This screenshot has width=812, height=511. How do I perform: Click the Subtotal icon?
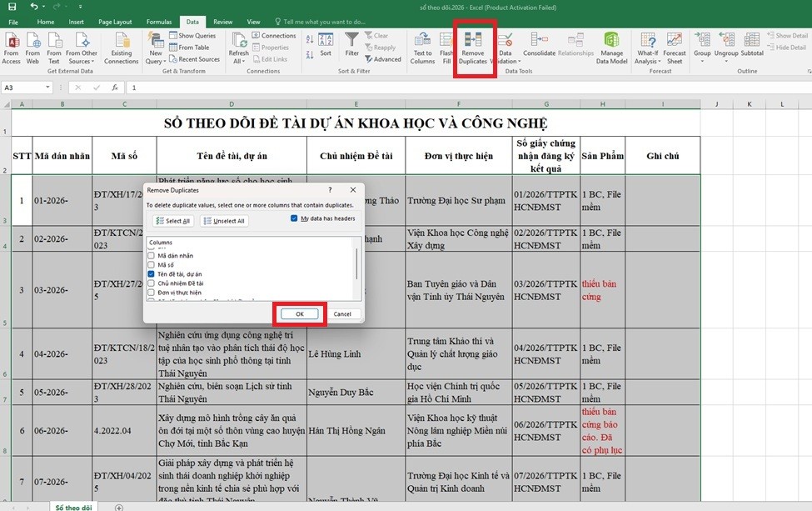click(752, 44)
